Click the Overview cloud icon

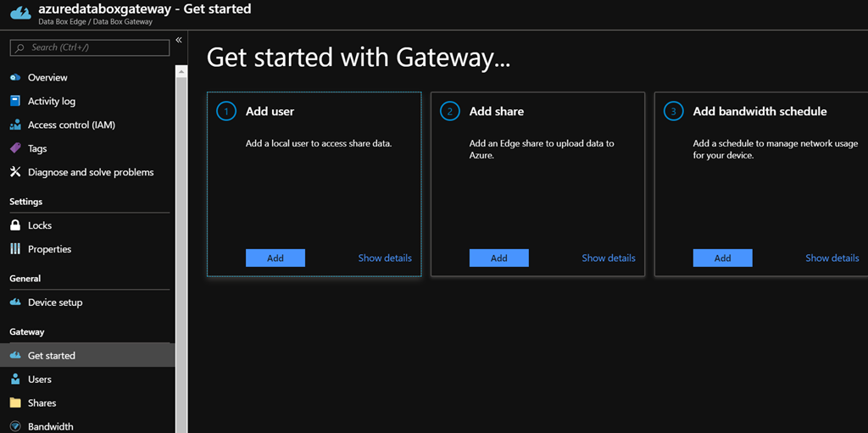[14, 78]
